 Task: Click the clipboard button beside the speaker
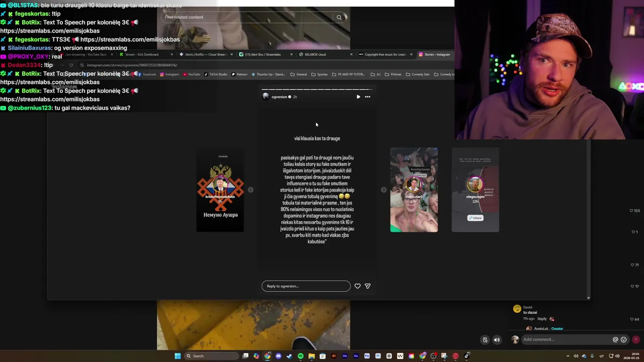click(x=485, y=340)
